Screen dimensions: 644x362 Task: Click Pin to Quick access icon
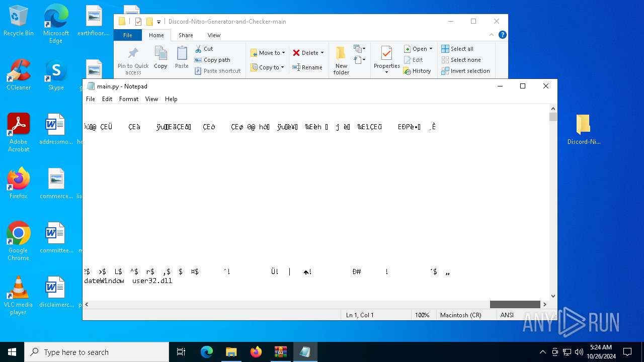133,60
